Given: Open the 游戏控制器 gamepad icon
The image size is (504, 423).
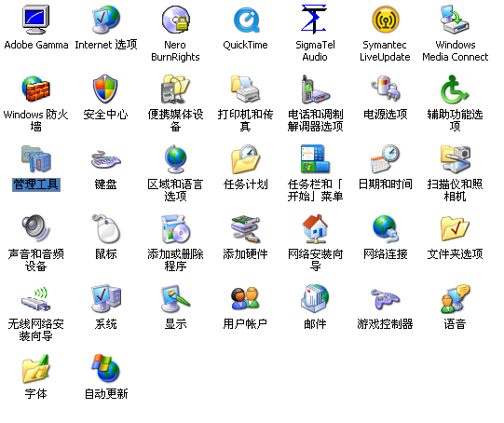Looking at the screenshot, I should coord(385,298).
